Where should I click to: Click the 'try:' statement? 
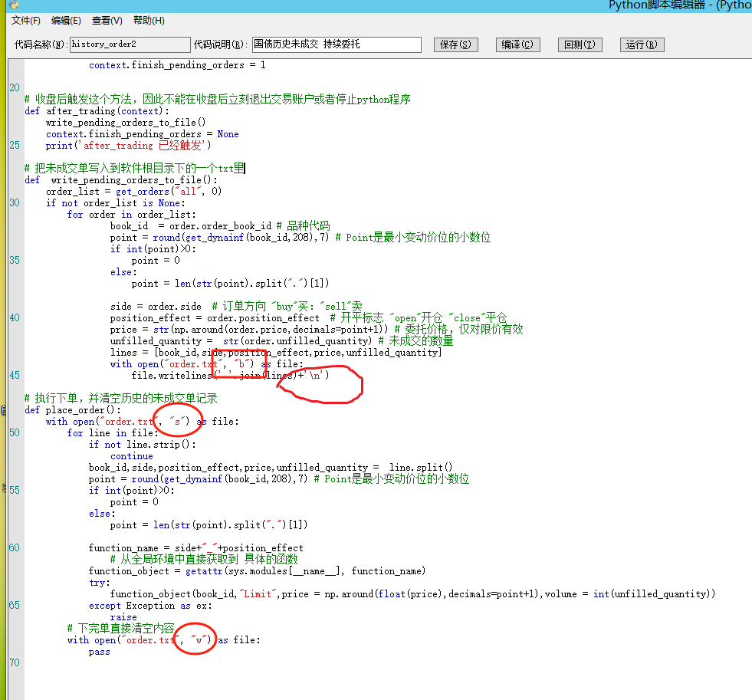point(100,583)
